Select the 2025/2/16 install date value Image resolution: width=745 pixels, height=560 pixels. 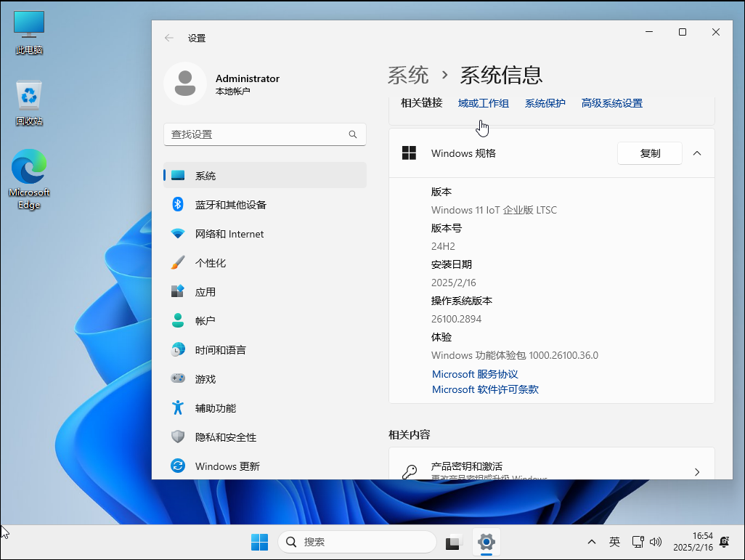[453, 283]
